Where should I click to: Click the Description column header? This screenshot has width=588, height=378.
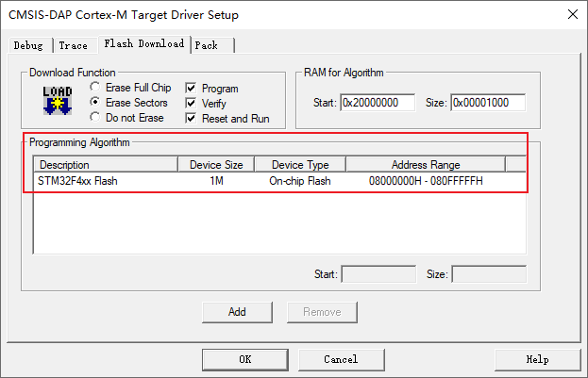106,165
